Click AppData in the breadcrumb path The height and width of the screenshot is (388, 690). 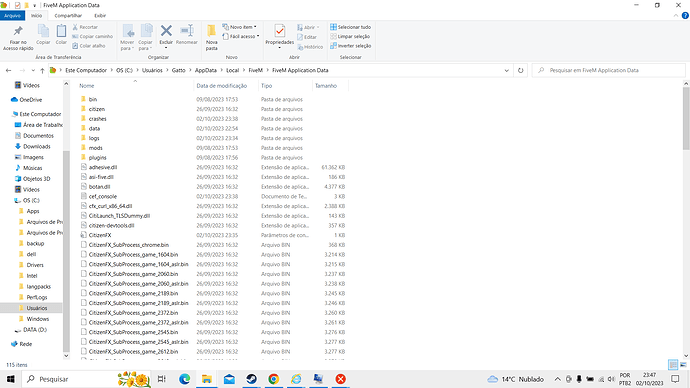(x=206, y=70)
